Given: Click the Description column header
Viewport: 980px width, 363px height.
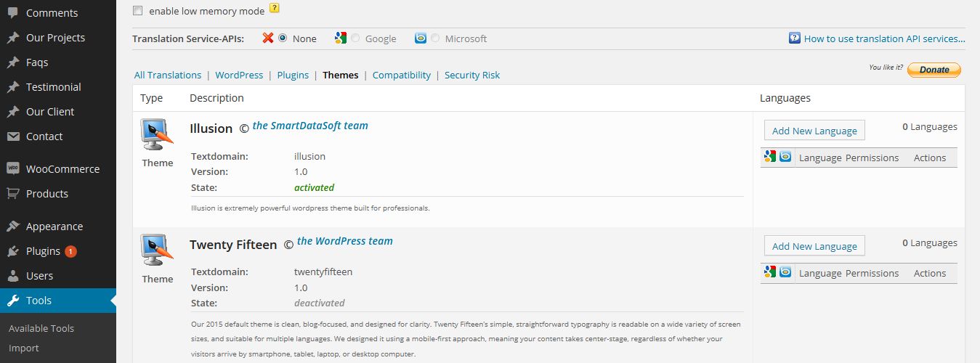Looking at the screenshot, I should [216, 98].
